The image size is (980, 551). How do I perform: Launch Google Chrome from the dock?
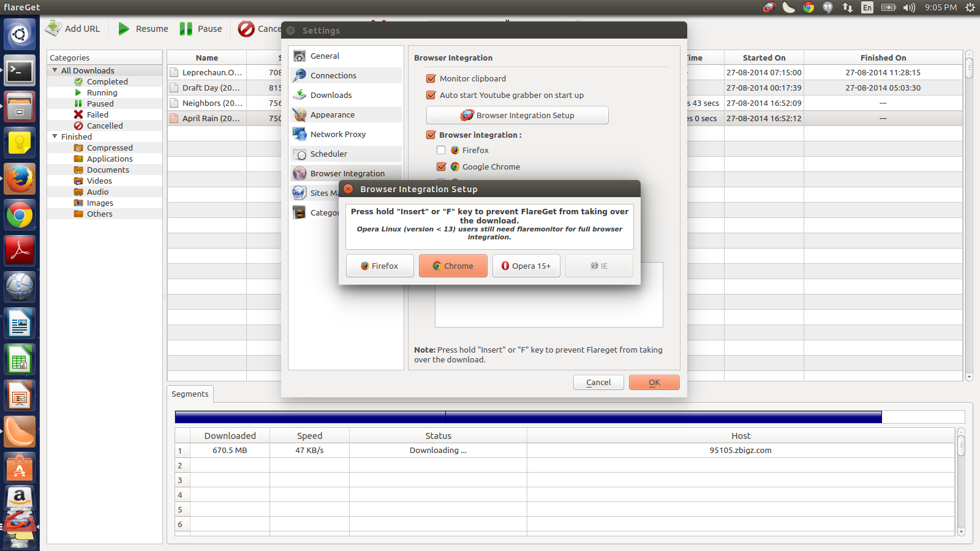coord(20,215)
